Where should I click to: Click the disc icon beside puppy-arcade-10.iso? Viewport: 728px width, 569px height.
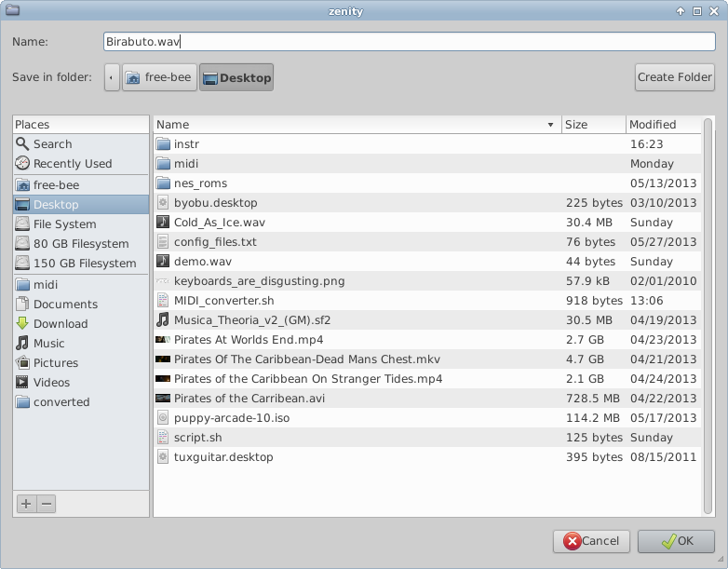tap(163, 417)
